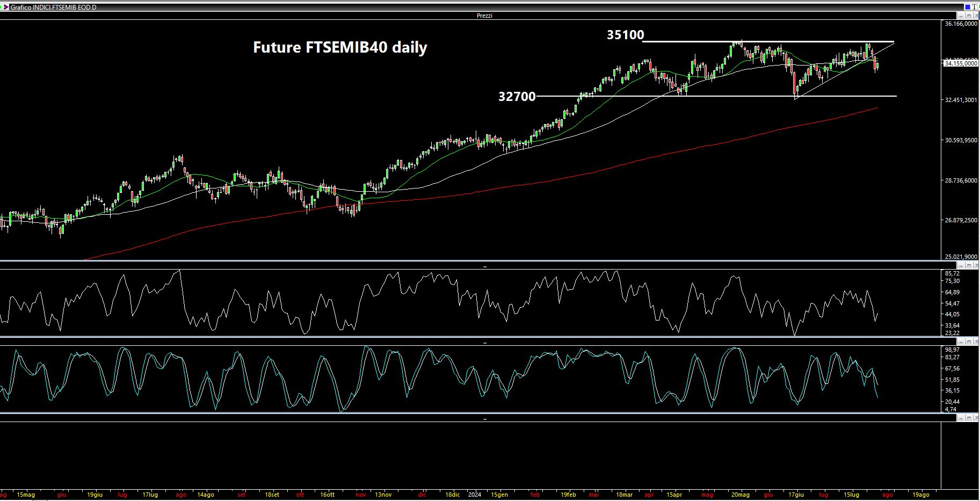The height and width of the screenshot is (501, 980).
Task: Click the 54,47 RSI scale value
Action: (952, 303)
